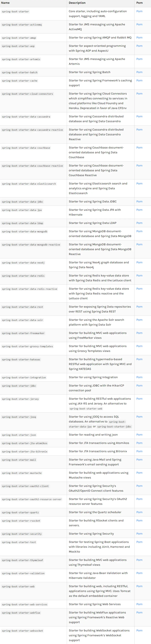Open Pom link for spring-boot-starter-validation
This screenshot has width=151, height=644.
139,573
